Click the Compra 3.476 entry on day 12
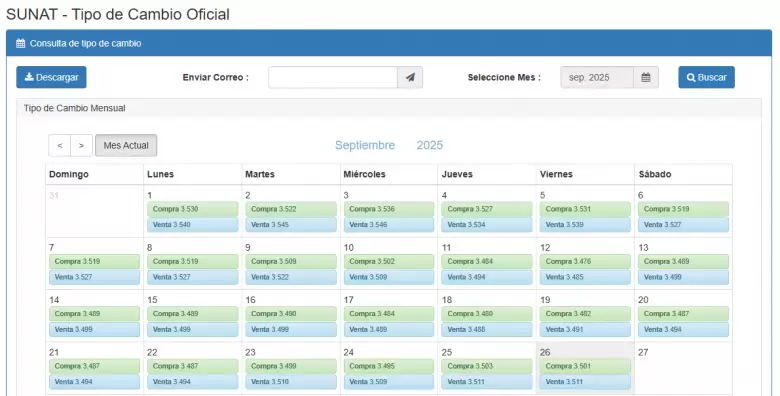The height and width of the screenshot is (396, 780). click(585, 261)
